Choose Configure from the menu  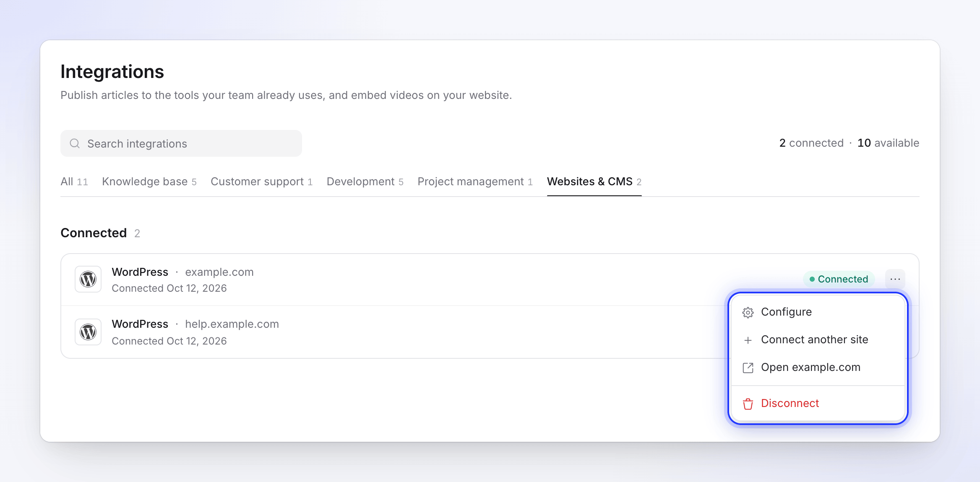point(818,312)
